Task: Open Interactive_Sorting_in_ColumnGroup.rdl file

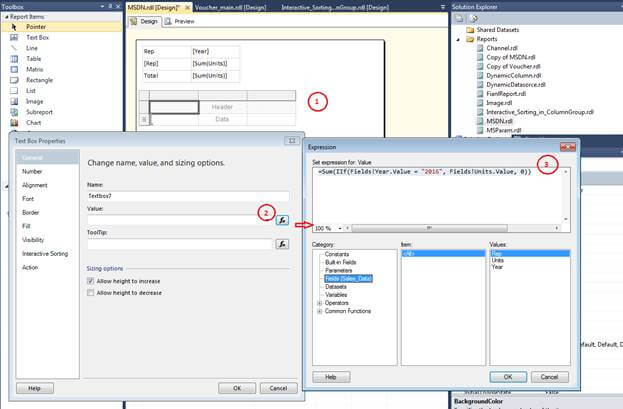Action: [x=540, y=112]
